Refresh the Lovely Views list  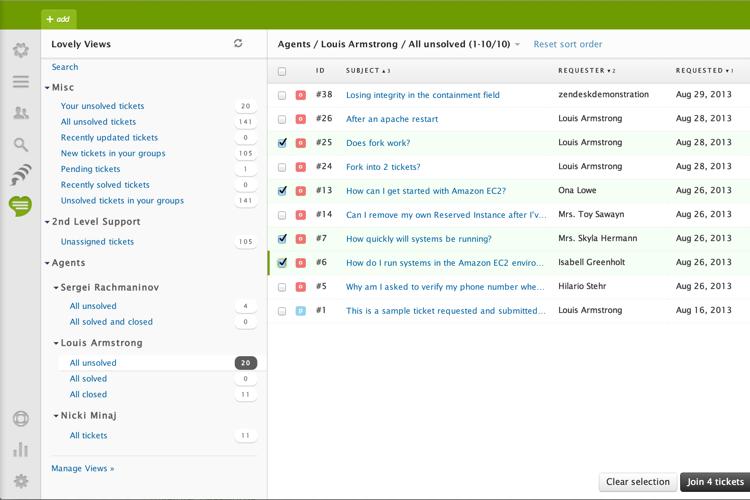click(238, 44)
